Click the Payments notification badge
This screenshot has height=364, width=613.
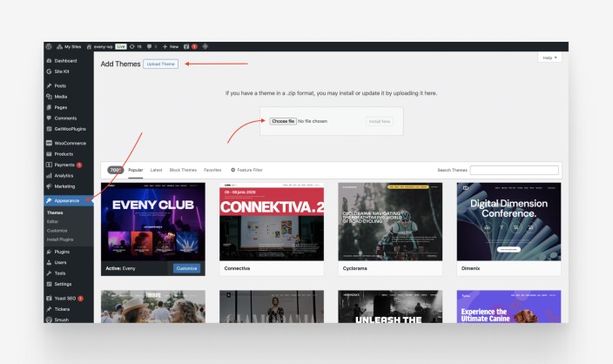coord(79,165)
